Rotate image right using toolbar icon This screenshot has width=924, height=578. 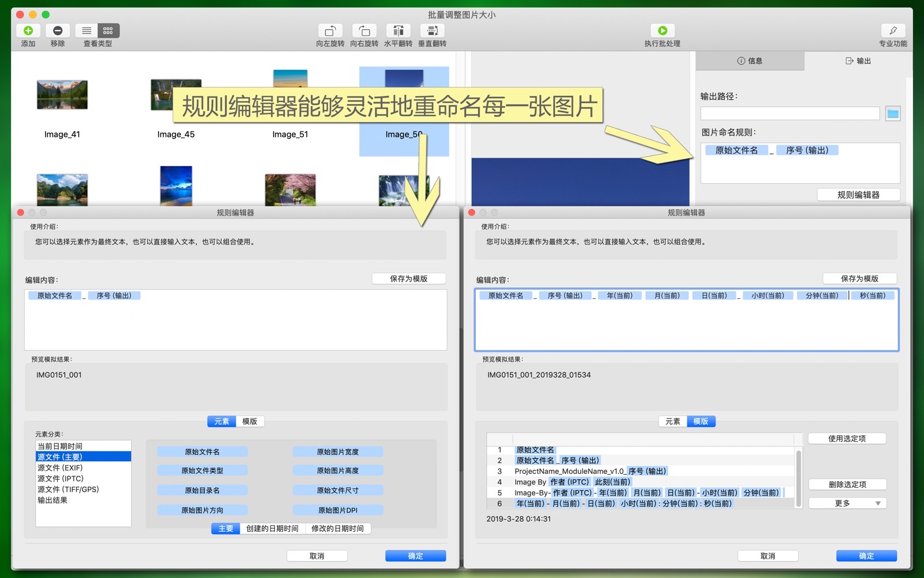click(x=364, y=31)
